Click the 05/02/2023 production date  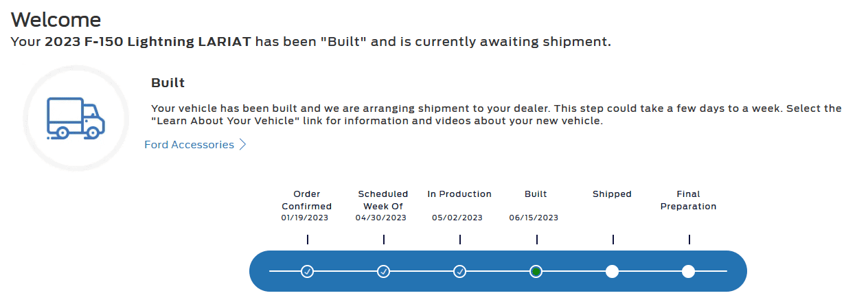(x=457, y=218)
